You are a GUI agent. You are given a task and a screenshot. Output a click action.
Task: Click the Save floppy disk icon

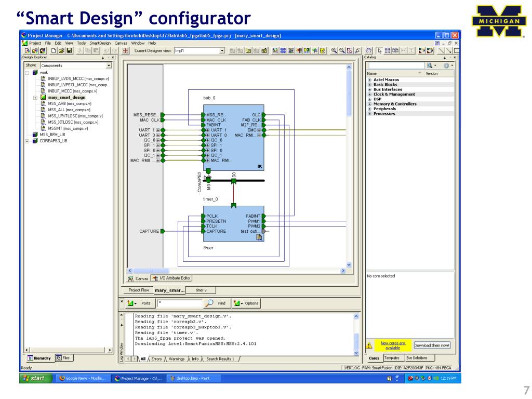pyautogui.click(x=69, y=50)
